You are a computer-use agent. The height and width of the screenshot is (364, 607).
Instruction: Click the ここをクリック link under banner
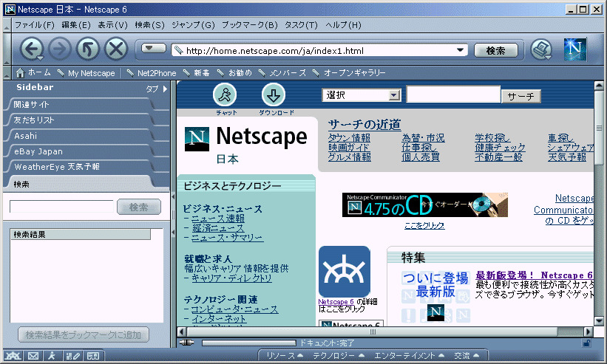424,226
